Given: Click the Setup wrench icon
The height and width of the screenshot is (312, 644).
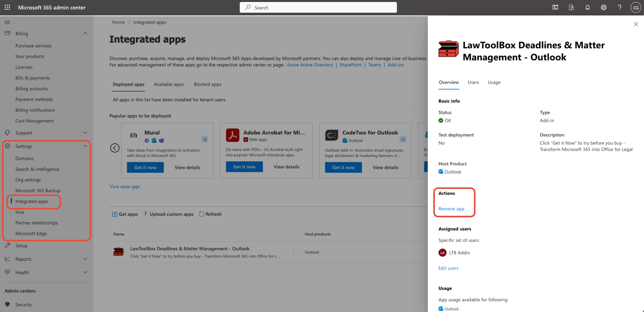Looking at the screenshot, I should (x=7, y=245).
